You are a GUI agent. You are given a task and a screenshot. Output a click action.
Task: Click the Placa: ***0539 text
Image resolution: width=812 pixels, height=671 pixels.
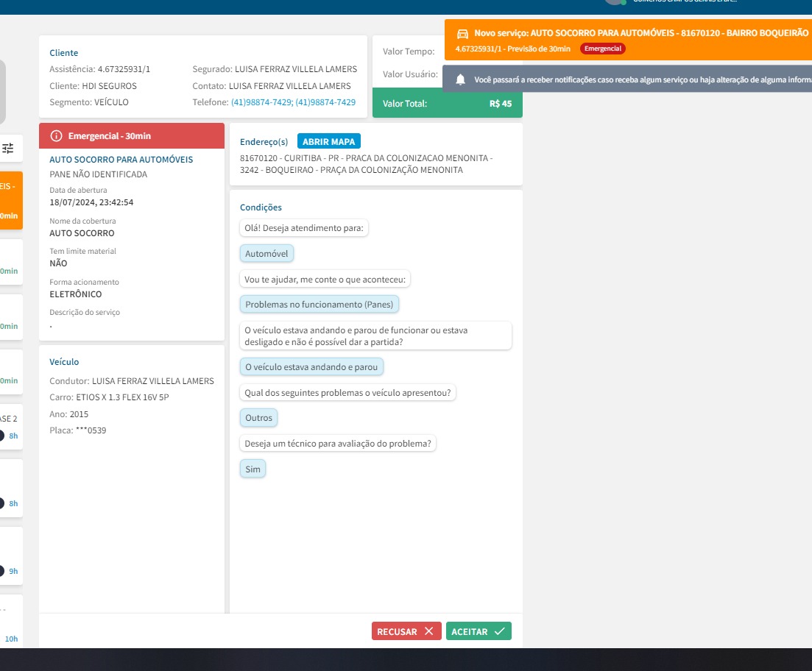pyautogui.click(x=78, y=430)
